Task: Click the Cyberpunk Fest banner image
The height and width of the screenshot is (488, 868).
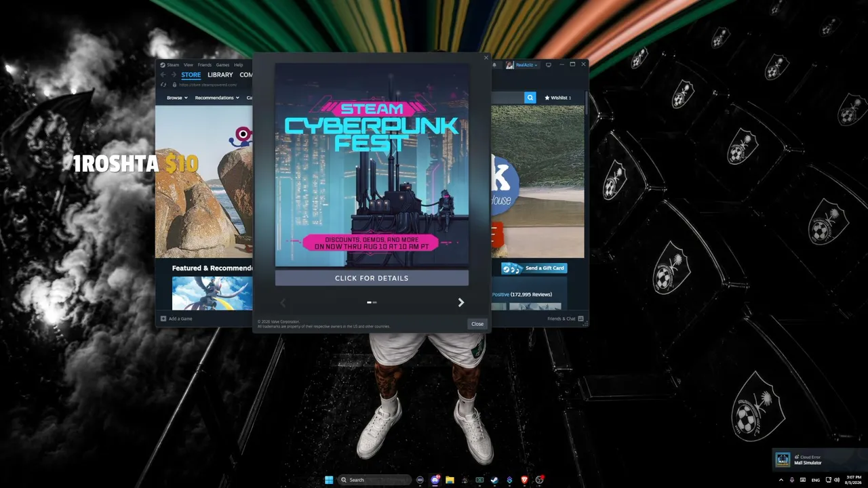Action: click(372, 165)
